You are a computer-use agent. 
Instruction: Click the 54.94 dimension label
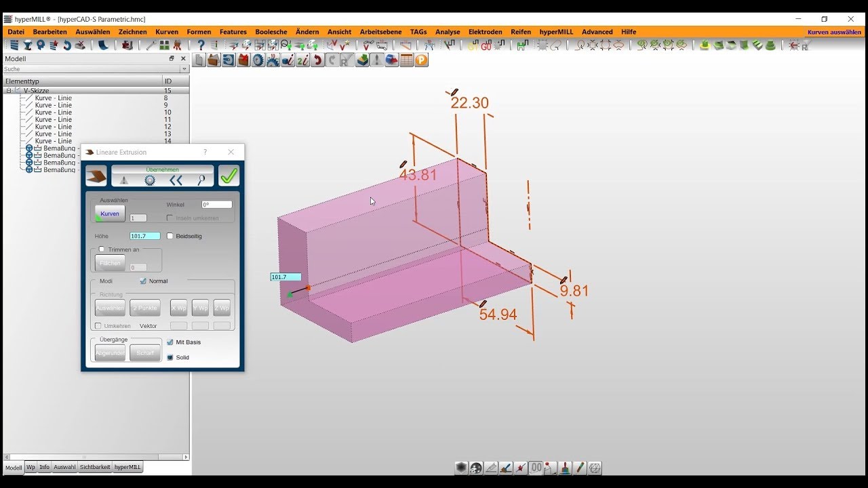tap(498, 314)
